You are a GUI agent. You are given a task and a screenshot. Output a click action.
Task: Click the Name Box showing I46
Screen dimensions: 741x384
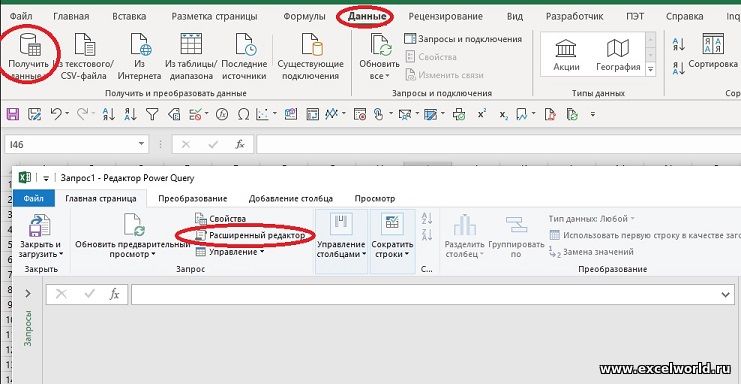[71, 144]
